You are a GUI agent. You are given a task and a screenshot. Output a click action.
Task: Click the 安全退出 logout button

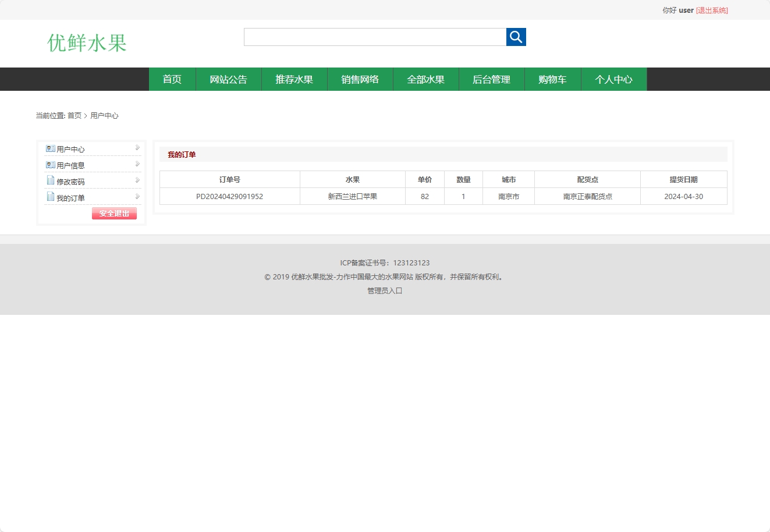click(x=114, y=213)
